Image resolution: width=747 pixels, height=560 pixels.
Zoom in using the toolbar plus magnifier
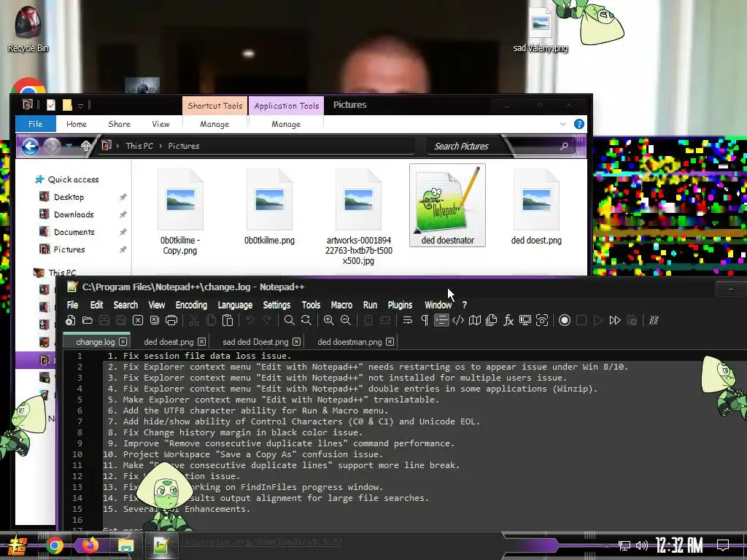point(329,321)
